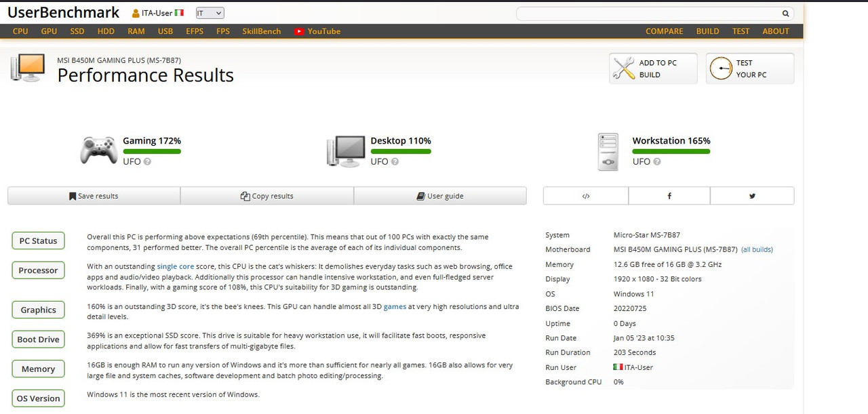The height and width of the screenshot is (414, 868).
Task: Click the Processor button
Action: (38, 270)
